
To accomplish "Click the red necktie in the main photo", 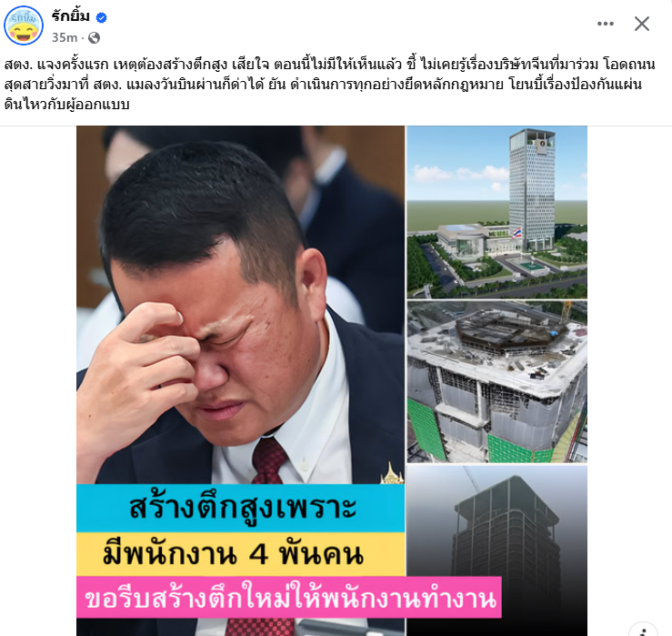I will [269, 461].
